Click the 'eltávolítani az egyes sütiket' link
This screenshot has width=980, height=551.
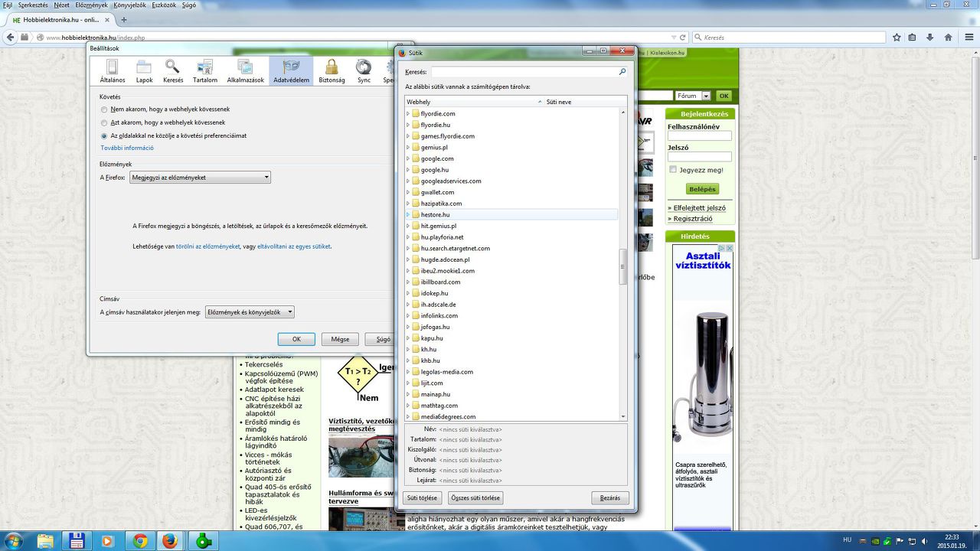coord(294,246)
